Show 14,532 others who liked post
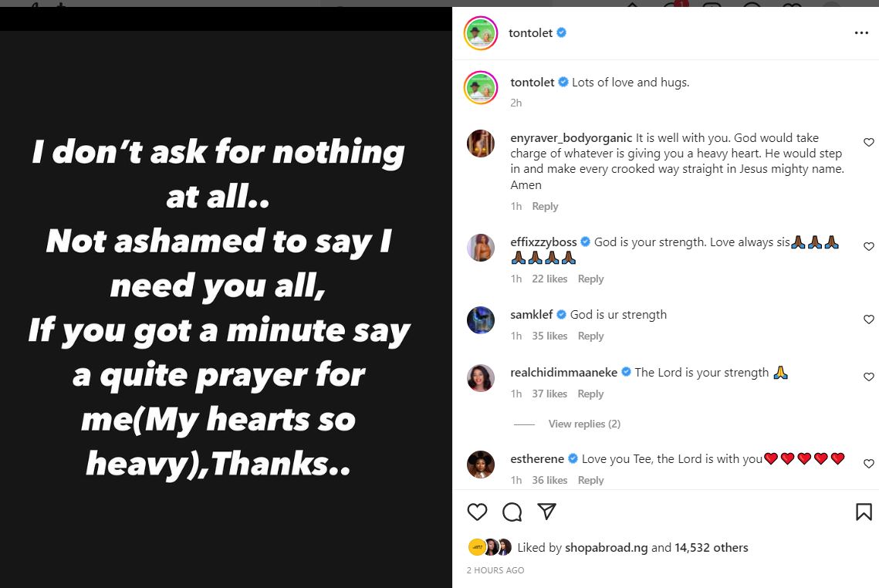The image size is (879, 588). pos(711,548)
